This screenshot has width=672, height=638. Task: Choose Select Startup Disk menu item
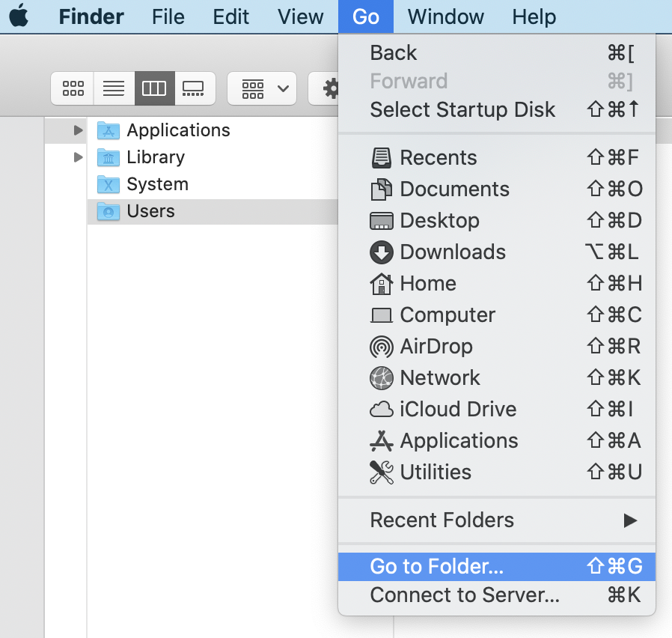(497, 110)
